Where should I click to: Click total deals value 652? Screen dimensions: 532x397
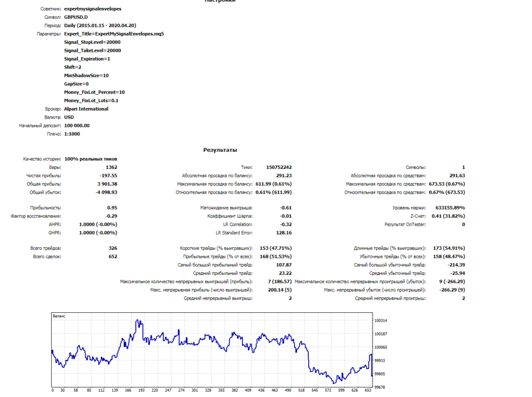(x=113, y=256)
